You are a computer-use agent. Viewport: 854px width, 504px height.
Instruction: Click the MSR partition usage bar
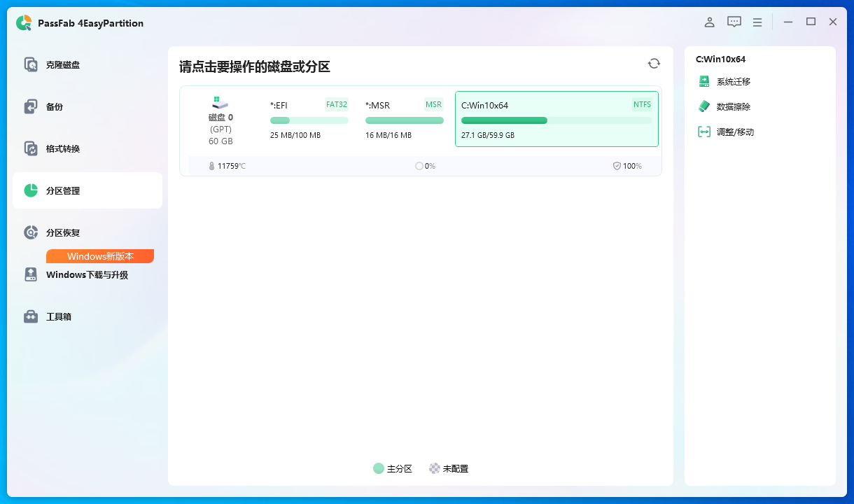coord(405,120)
